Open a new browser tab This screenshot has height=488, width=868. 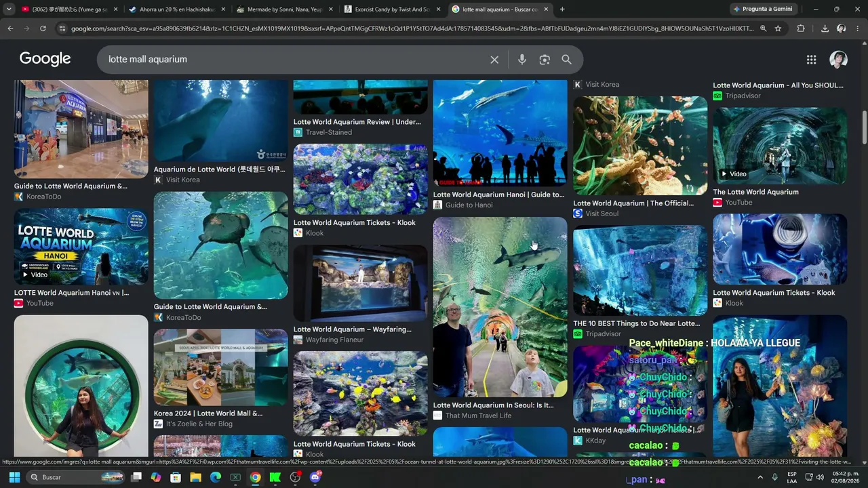(562, 9)
